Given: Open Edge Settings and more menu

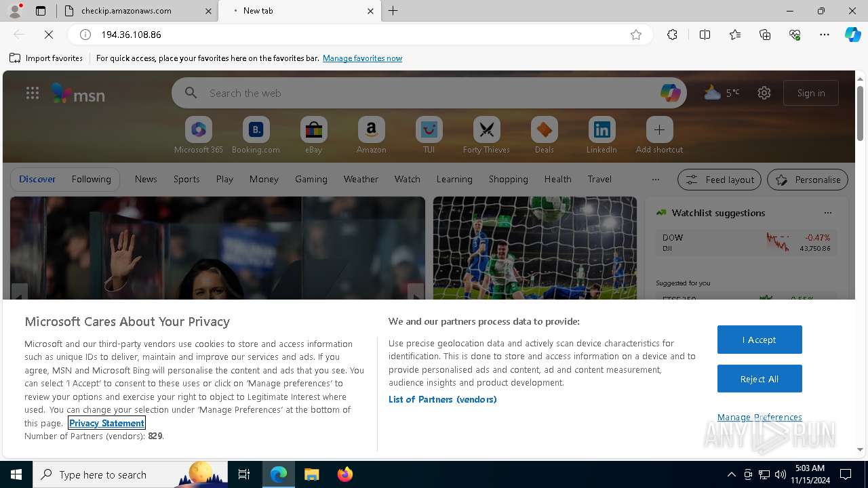Looking at the screenshot, I should tap(825, 35).
